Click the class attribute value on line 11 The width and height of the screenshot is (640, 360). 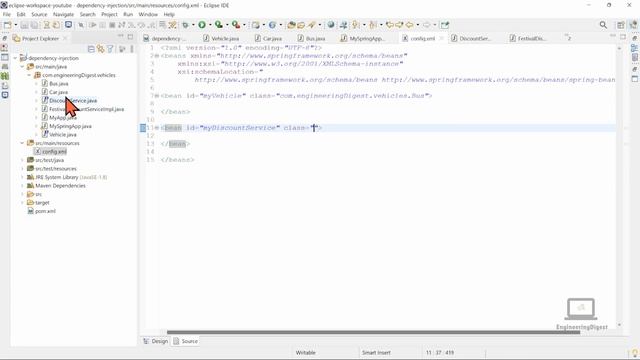[x=313, y=128]
